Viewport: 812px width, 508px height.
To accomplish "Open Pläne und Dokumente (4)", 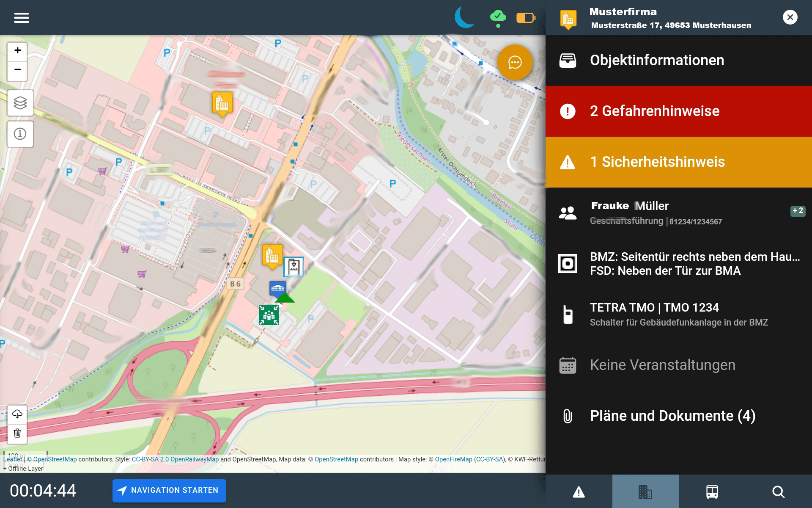I will [x=678, y=416].
